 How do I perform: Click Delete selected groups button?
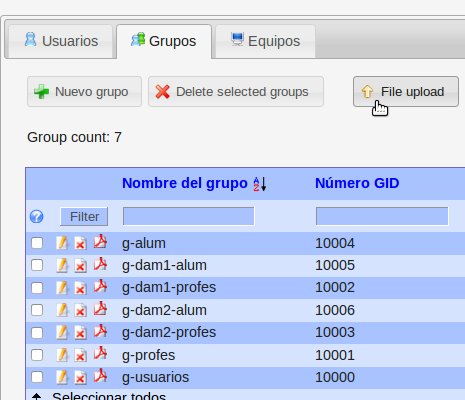pos(236,92)
